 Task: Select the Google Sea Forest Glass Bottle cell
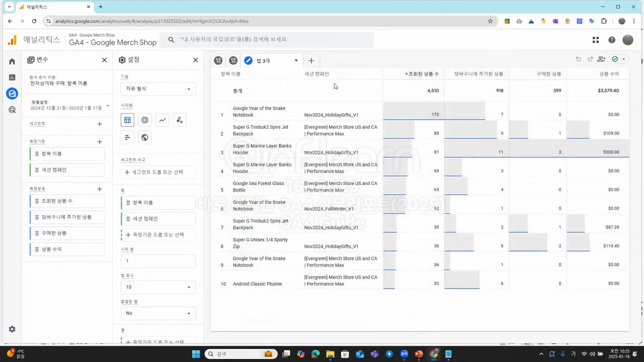click(258, 187)
